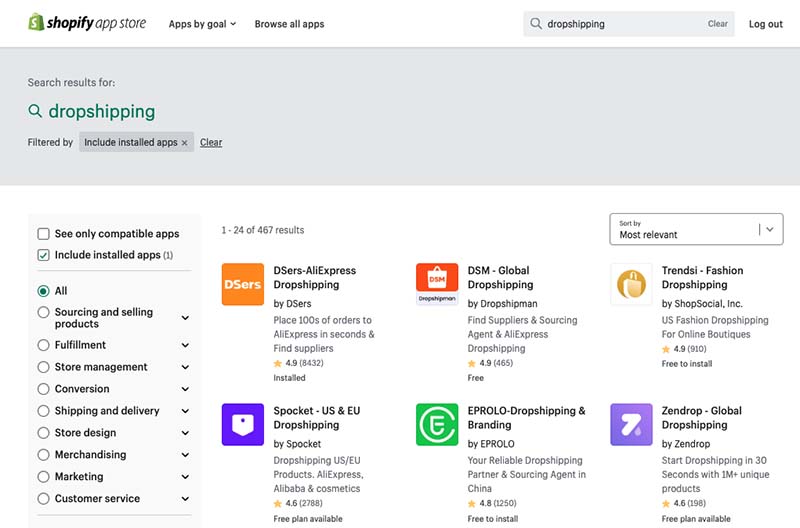Click the '4.8 (1250)' EPROLO rating
Screen dimensions: 800x528
pyautogui.click(x=492, y=504)
